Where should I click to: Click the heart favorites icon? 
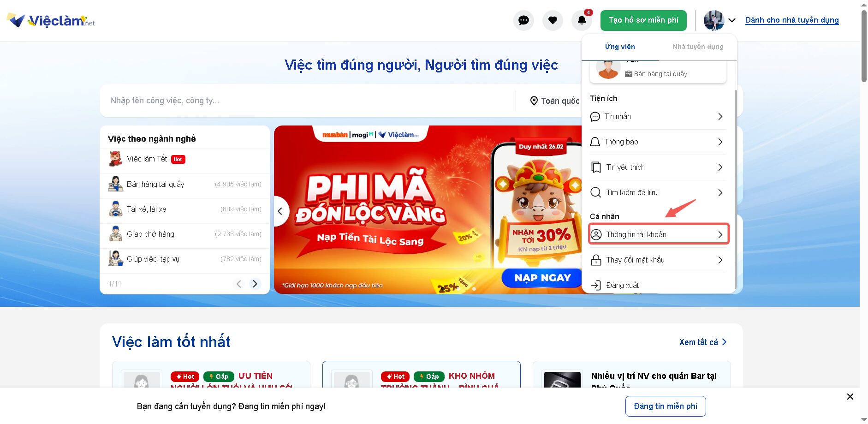[553, 20]
